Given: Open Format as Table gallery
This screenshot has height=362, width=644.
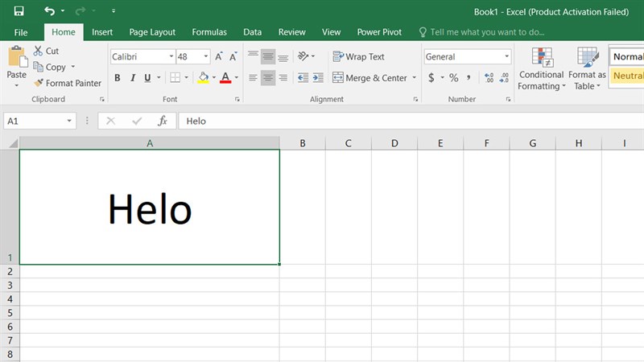Looking at the screenshot, I should 587,68.
